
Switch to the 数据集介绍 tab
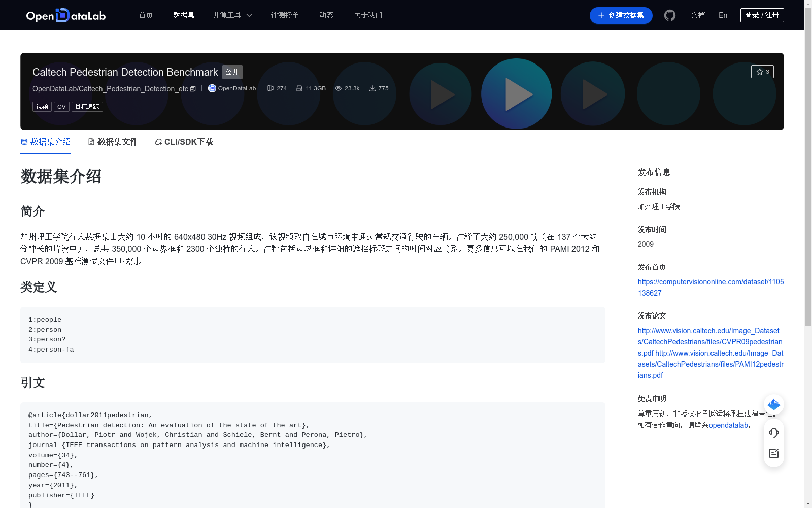pyautogui.click(x=46, y=142)
